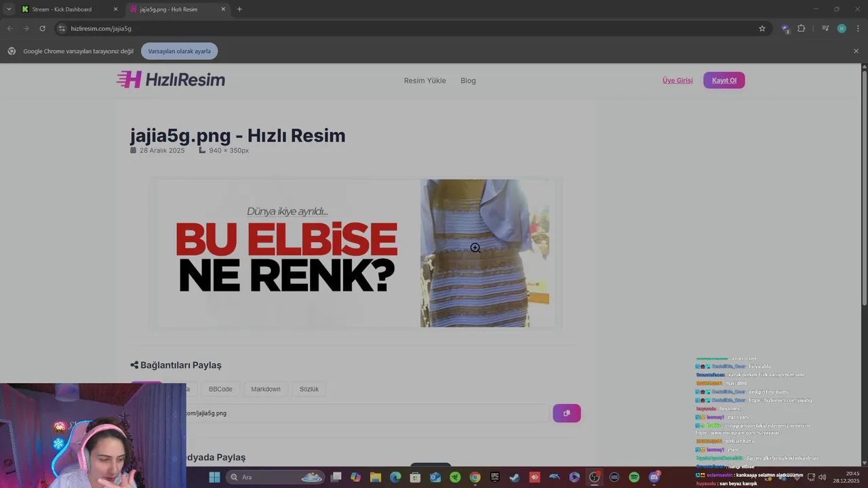Open Epic Games Launcher from taskbar
This screenshot has width=868, height=488.
coord(495,477)
